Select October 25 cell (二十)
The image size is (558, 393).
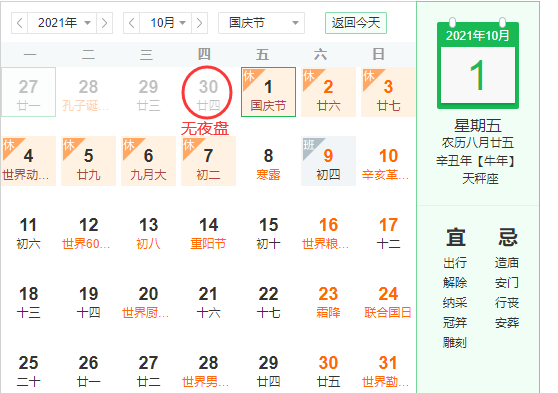tap(28, 368)
